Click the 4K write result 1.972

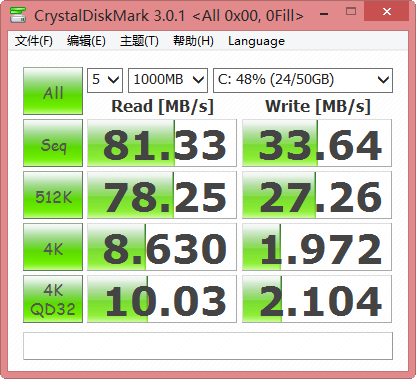tap(317, 247)
